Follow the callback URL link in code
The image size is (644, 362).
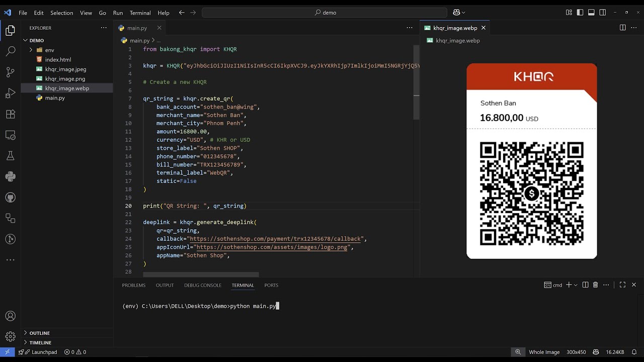tap(275, 239)
